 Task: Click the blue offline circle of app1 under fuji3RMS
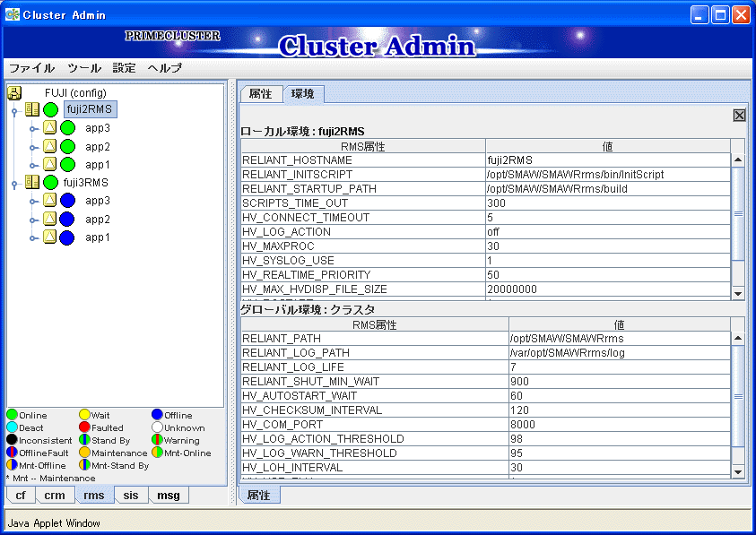click(67, 237)
